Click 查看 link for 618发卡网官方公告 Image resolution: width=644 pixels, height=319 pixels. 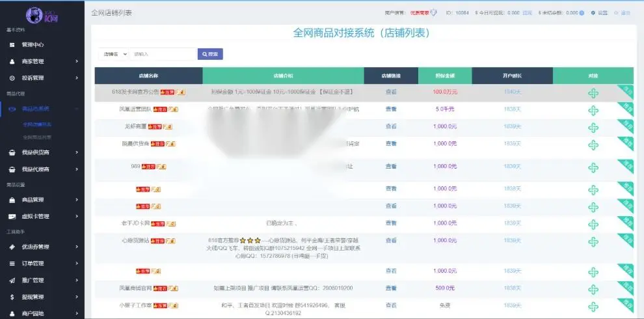click(391, 92)
